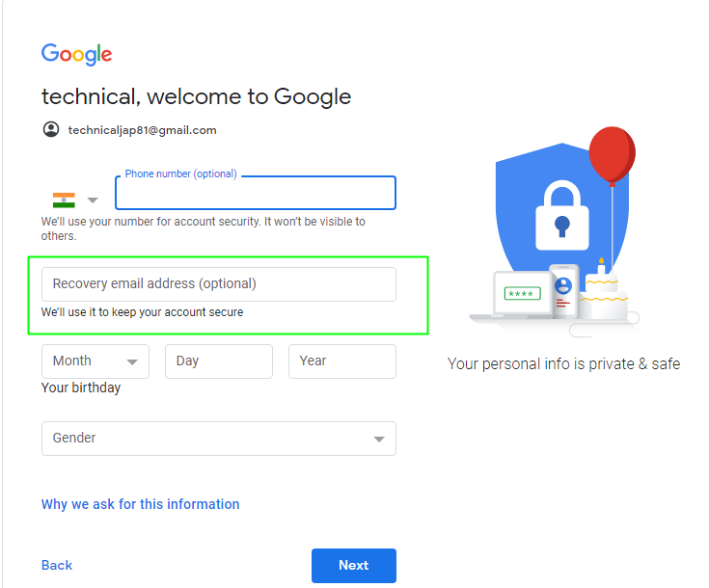This screenshot has height=588, width=709.
Task: Click the white padlock on the blue shield
Action: coord(562,216)
